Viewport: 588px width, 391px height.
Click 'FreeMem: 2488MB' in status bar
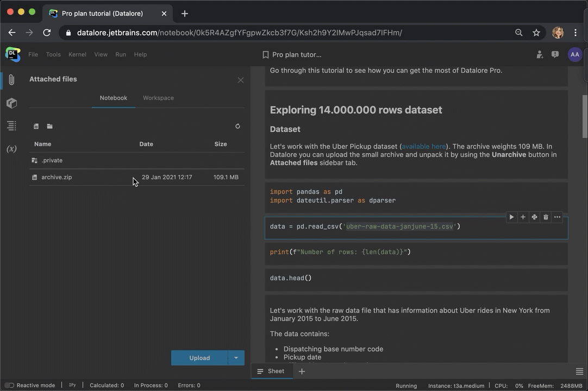click(x=555, y=386)
